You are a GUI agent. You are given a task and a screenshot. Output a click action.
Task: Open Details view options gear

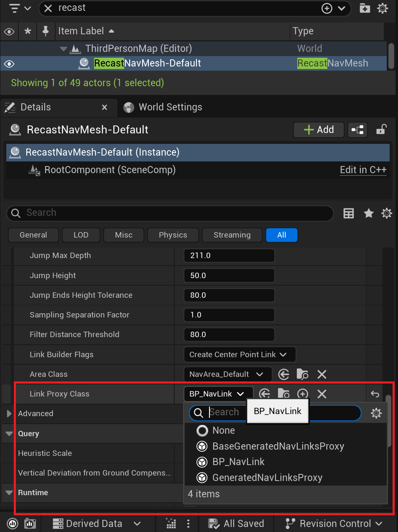point(387,213)
